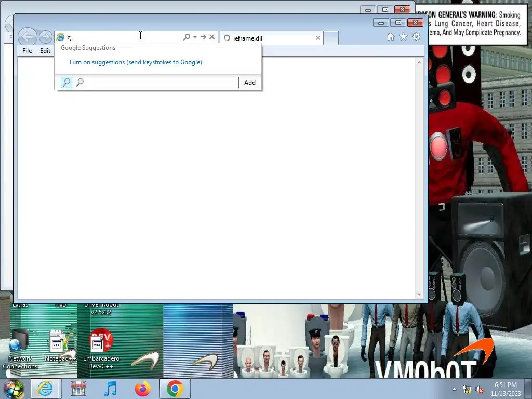Launch Google Chrome from the taskbar

(x=175, y=389)
